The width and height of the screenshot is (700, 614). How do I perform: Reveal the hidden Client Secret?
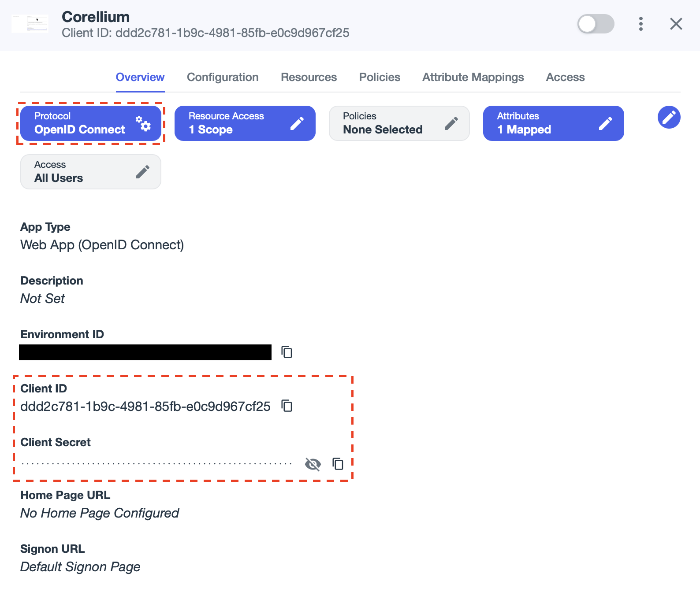click(313, 464)
